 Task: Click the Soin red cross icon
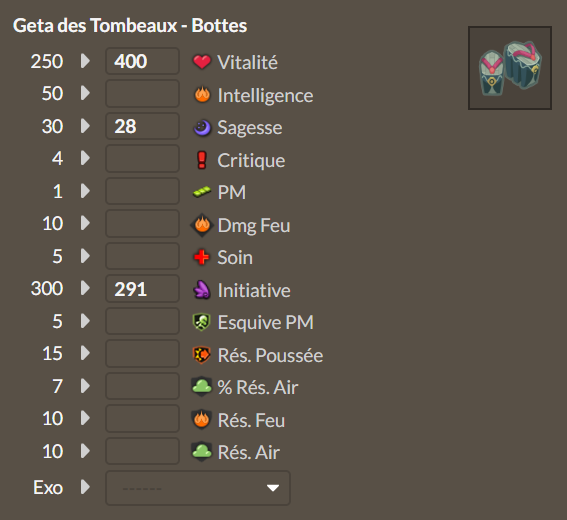(202, 257)
